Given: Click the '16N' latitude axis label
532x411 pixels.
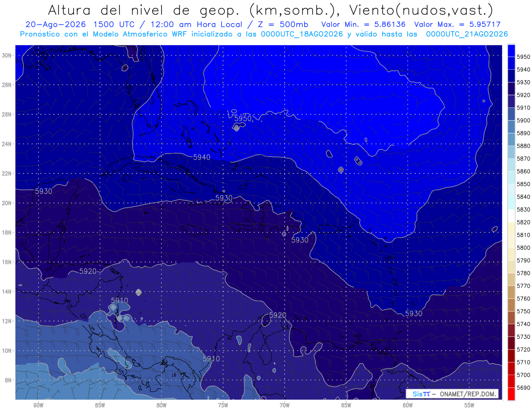Looking at the screenshot, I should (7, 262).
